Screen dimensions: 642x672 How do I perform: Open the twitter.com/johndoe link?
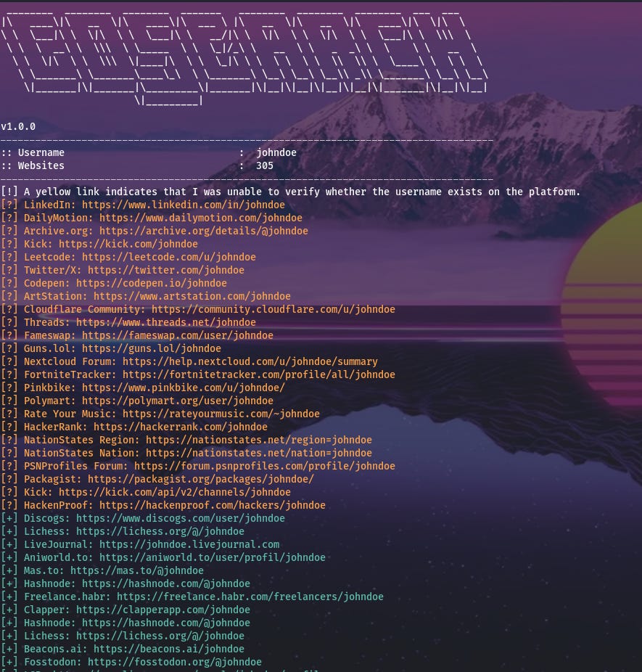[165, 270]
